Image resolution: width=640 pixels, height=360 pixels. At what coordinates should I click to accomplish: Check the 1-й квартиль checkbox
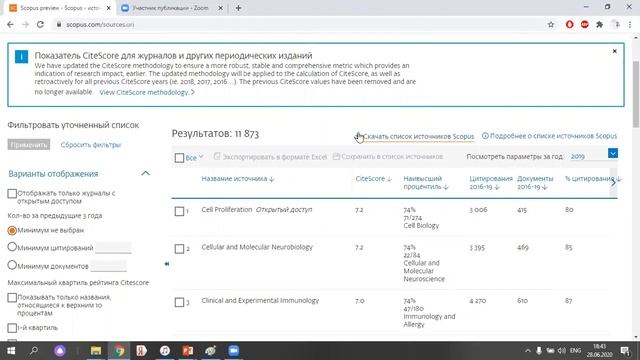pyautogui.click(x=12, y=328)
